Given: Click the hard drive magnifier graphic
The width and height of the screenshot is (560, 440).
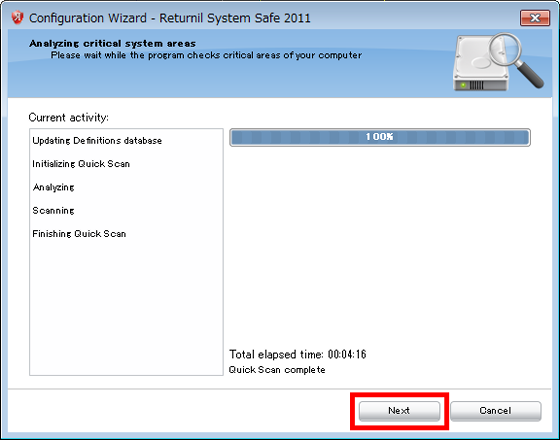Looking at the screenshot, I should (x=498, y=62).
